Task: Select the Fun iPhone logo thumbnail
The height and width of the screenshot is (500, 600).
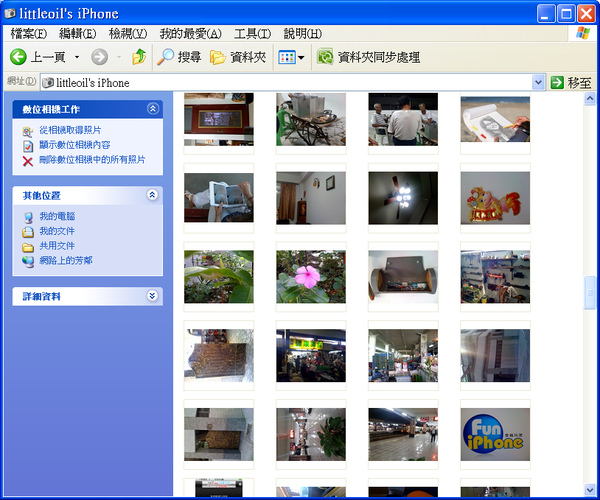Action: point(495,434)
